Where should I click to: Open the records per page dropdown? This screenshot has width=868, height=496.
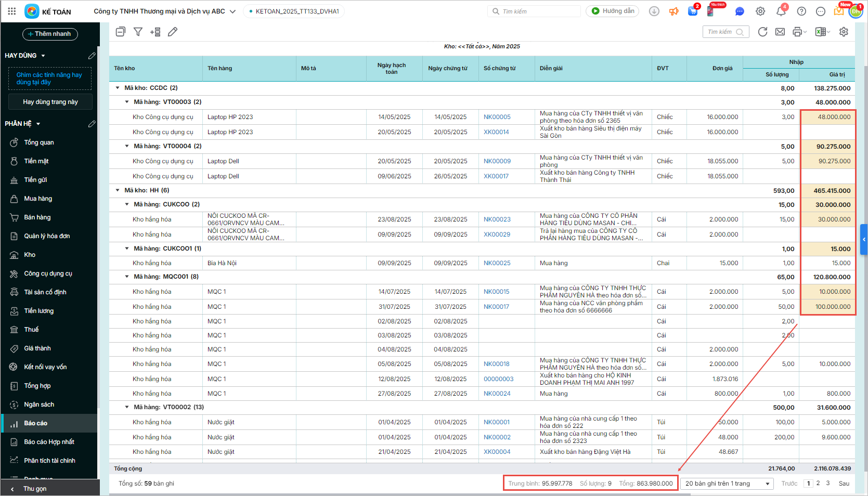click(727, 484)
